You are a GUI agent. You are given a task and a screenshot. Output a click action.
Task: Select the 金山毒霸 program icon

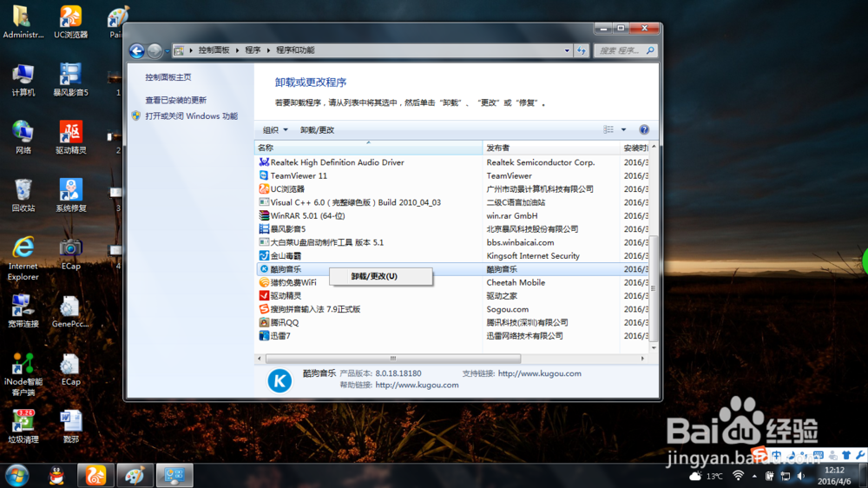[264, 255]
